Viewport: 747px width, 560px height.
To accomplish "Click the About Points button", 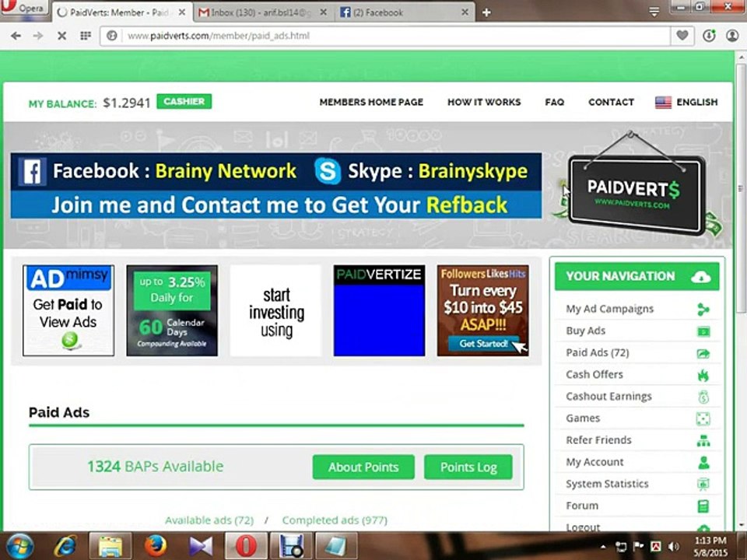I will pos(363,467).
